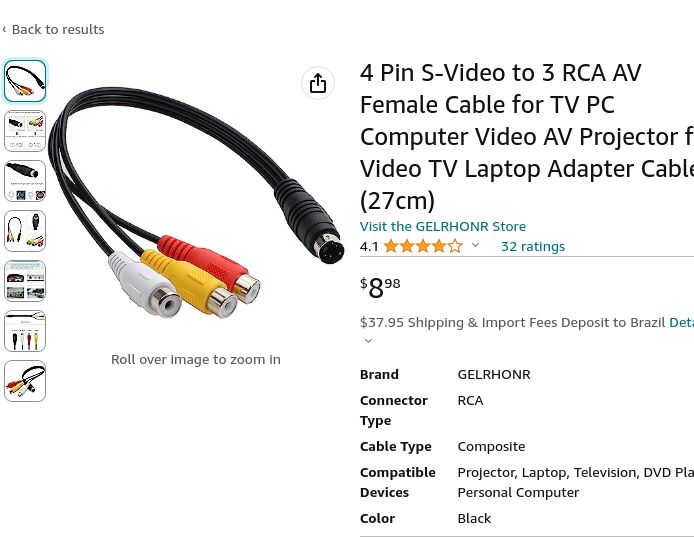Click the 4.1 rating number
The width and height of the screenshot is (694, 538).
click(369, 246)
